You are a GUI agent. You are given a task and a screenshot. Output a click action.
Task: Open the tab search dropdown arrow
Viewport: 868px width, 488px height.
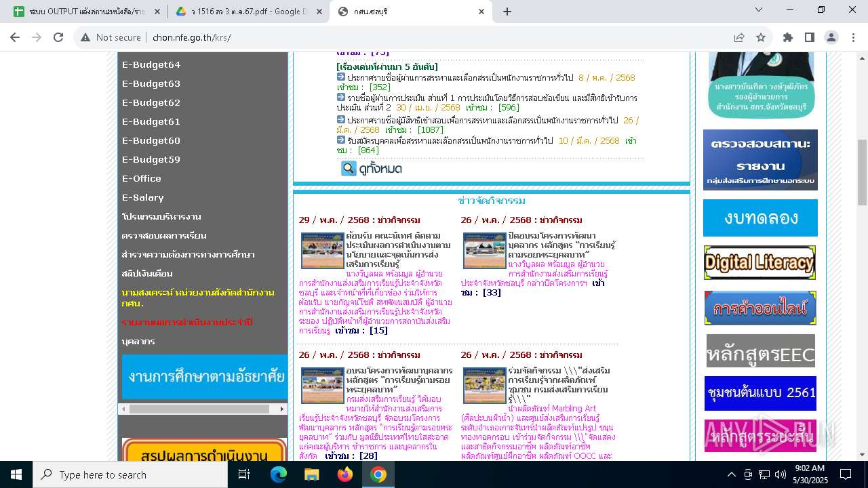point(759,9)
